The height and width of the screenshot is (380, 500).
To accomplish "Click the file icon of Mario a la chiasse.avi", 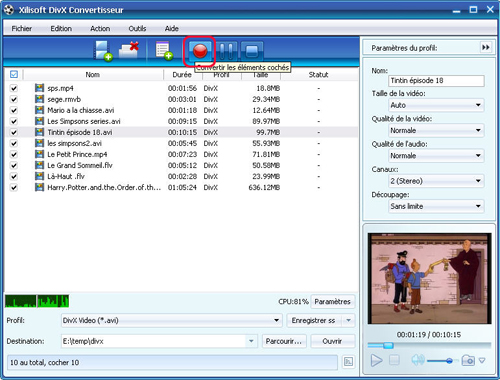I will tap(39, 110).
